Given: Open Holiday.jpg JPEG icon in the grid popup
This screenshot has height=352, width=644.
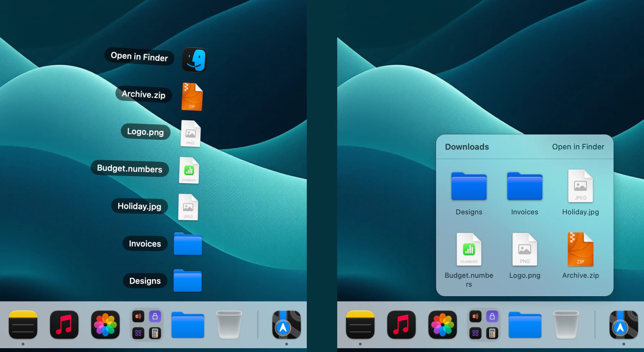Looking at the screenshot, I should [x=581, y=186].
